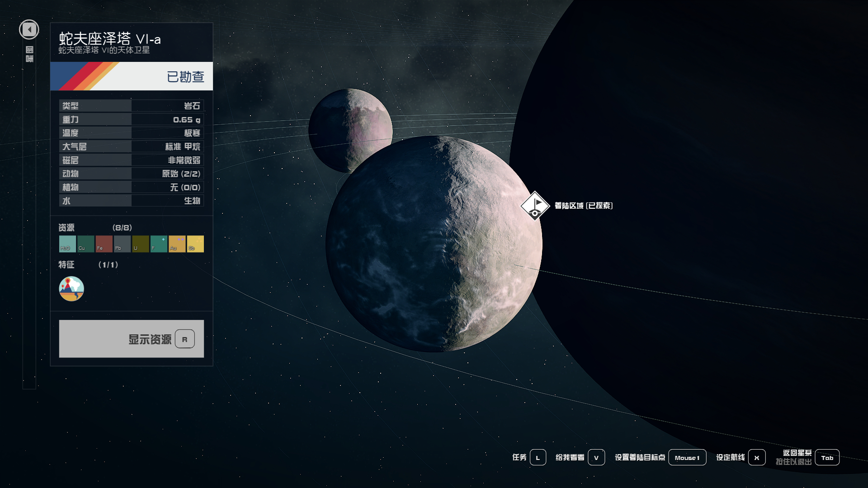Select the F fluorine resource tile

point(159,244)
